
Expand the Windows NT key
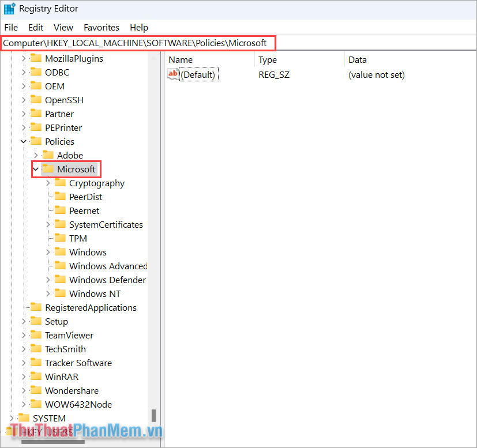[48, 293]
